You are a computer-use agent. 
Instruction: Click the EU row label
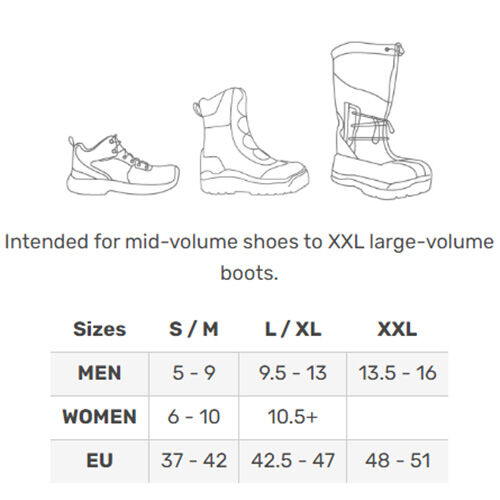pos(100,461)
